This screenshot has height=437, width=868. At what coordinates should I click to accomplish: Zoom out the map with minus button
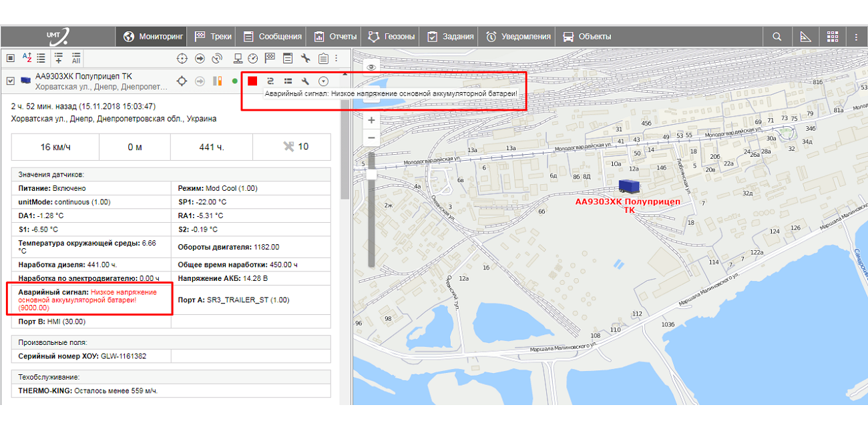pos(372,137)
